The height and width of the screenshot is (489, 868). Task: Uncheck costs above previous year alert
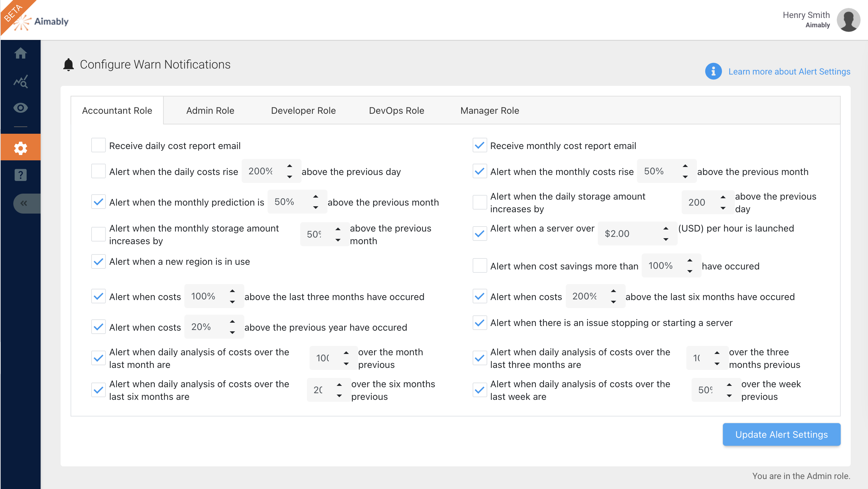coord(99,327)
